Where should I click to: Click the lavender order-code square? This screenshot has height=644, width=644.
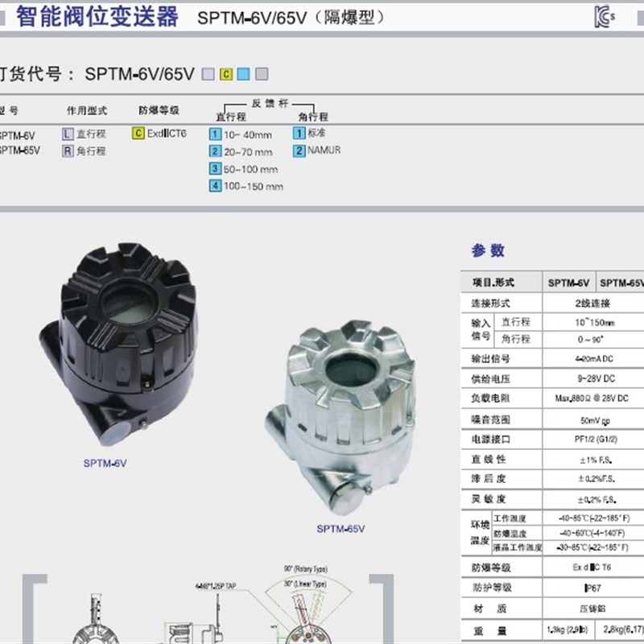pyautogui.click(x=208, y=74)
